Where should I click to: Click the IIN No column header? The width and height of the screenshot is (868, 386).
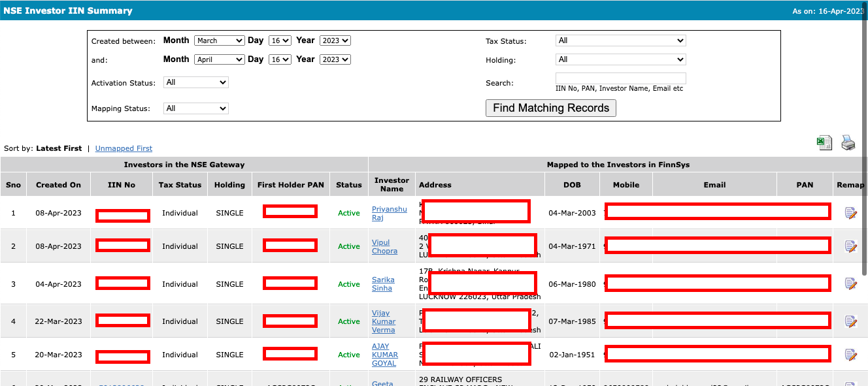pyautogui.click(x=122, y=185)
